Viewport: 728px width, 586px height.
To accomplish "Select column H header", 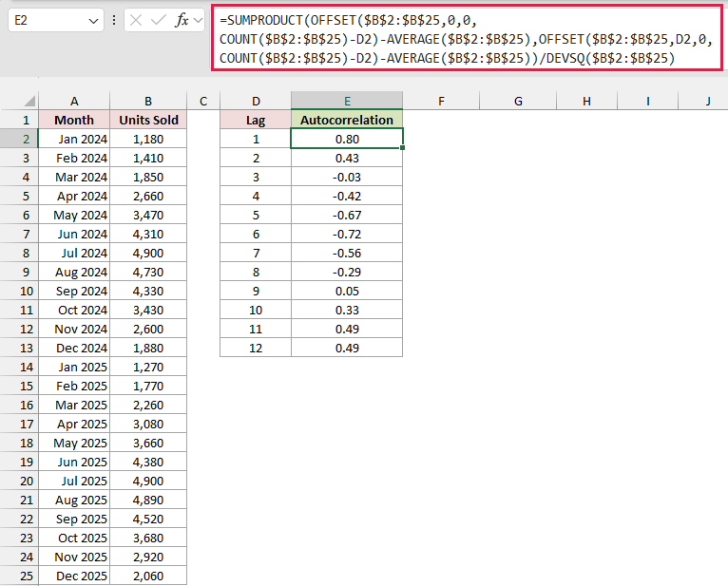I will [586, 101].
